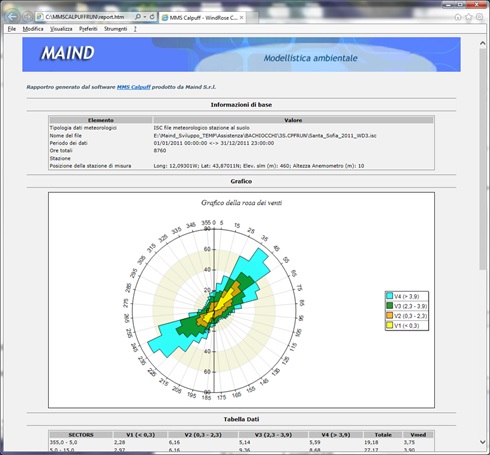This screenshot has width=490, height=455.
Task: Click the '19,18' totale value cell
Action: [371, 442]
